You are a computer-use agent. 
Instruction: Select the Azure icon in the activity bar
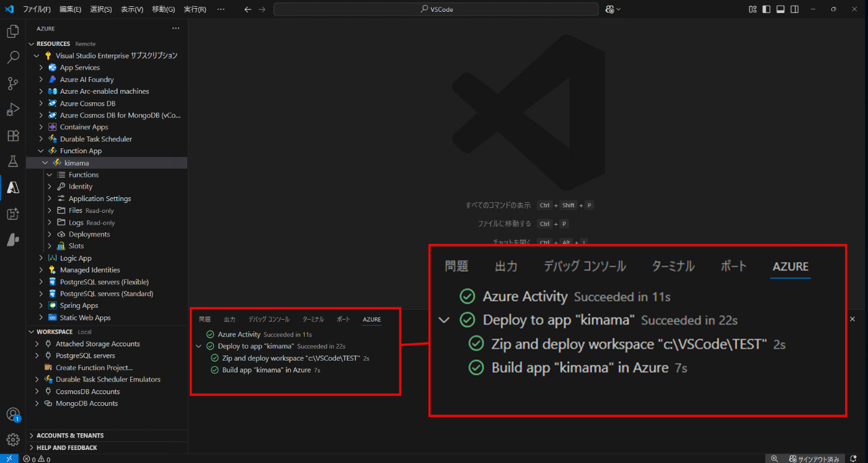(12, 187)
